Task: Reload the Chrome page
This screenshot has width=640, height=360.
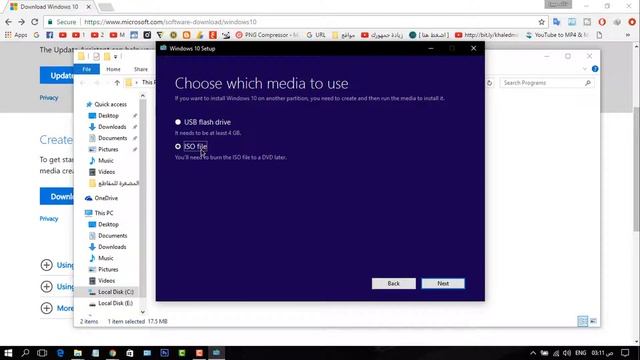Action: pos(35,22)
